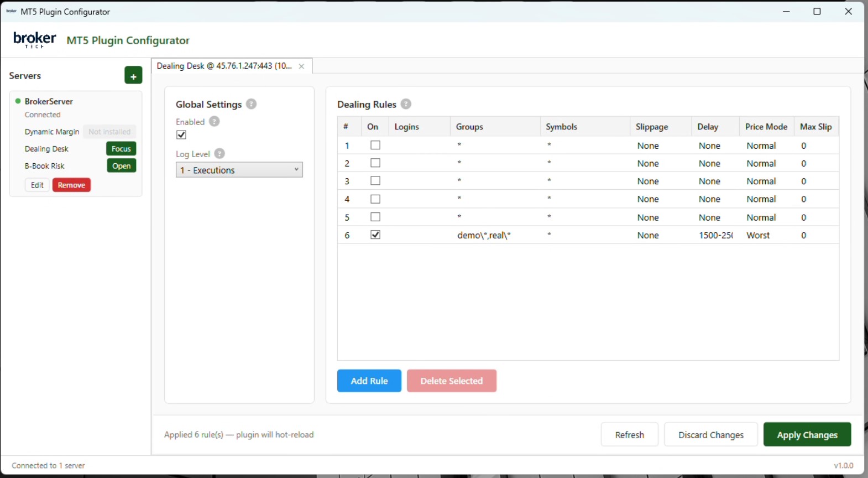Click Symbols asterisk cell in rule 4

click(x=585, y=199)
